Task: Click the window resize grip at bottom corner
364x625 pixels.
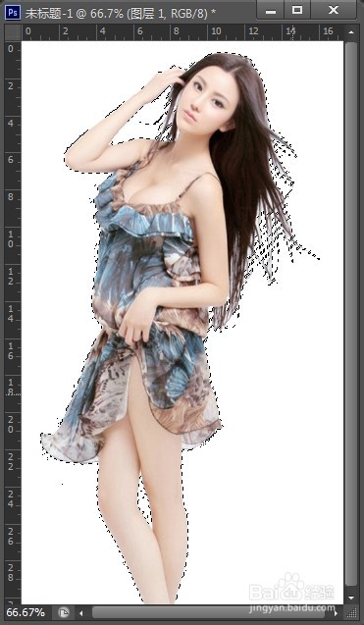Action: (x=351, y=612)
